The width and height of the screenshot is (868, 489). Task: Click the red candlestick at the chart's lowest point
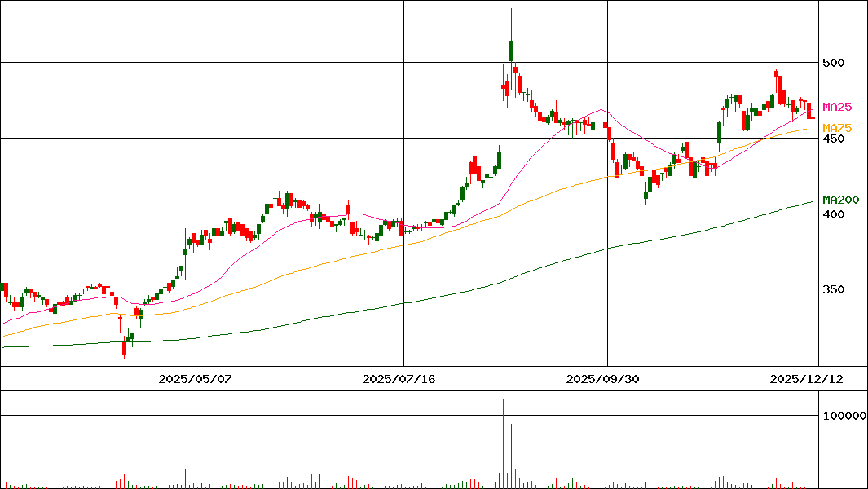(125, 348)
